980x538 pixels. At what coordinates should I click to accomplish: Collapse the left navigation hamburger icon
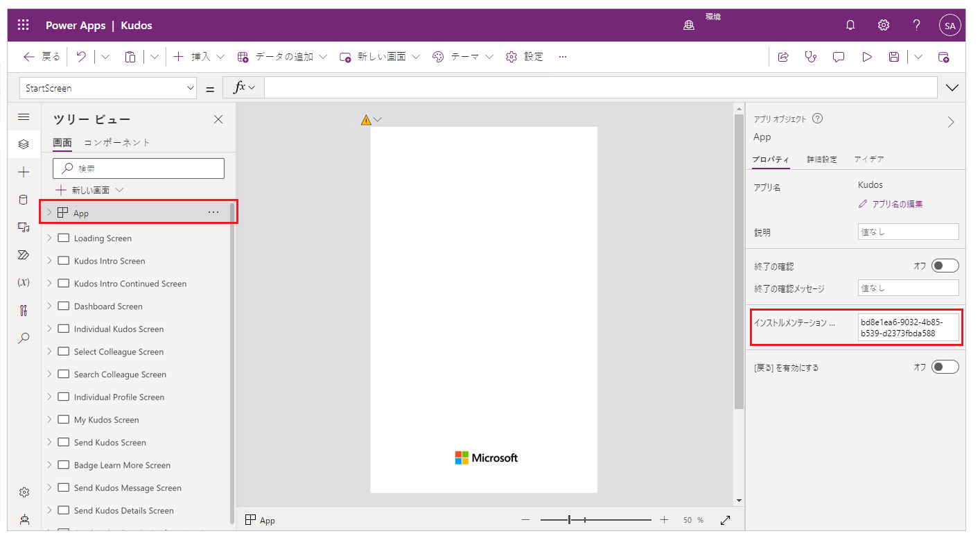point(24,117)
